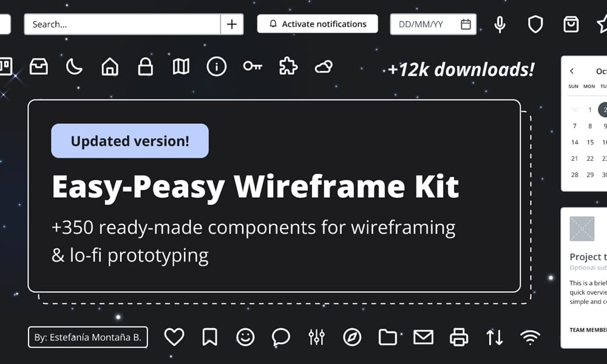Image resolution: width=607 pixels, height=364 pixels.
Task: Click the up-down sort arrows icon
Action: [x=494, y=336]
